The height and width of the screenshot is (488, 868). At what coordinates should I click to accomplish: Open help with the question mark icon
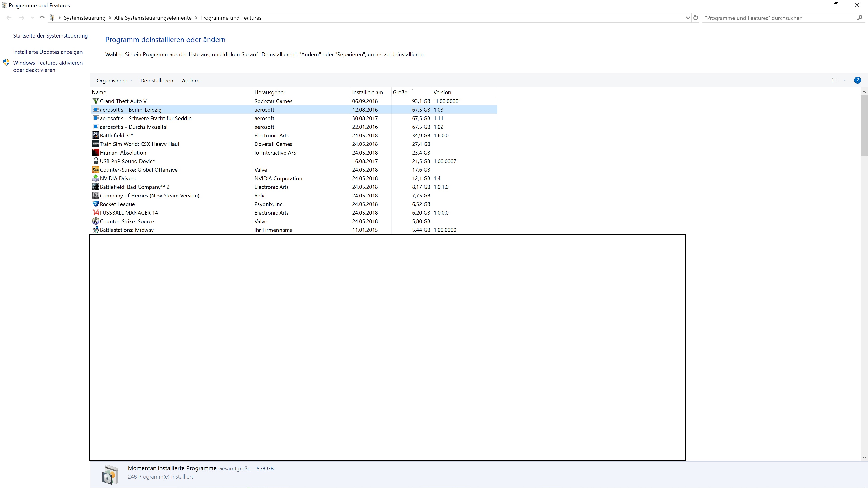tap(857, 80)
